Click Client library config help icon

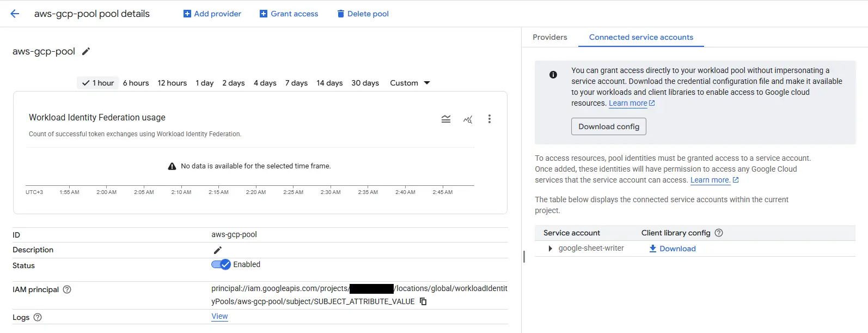[x=719, y=233]
